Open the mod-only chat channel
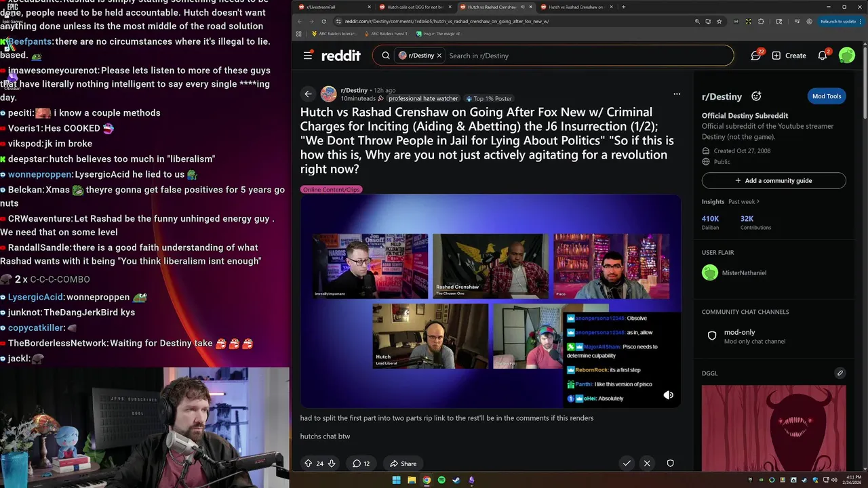 [774, 336]
